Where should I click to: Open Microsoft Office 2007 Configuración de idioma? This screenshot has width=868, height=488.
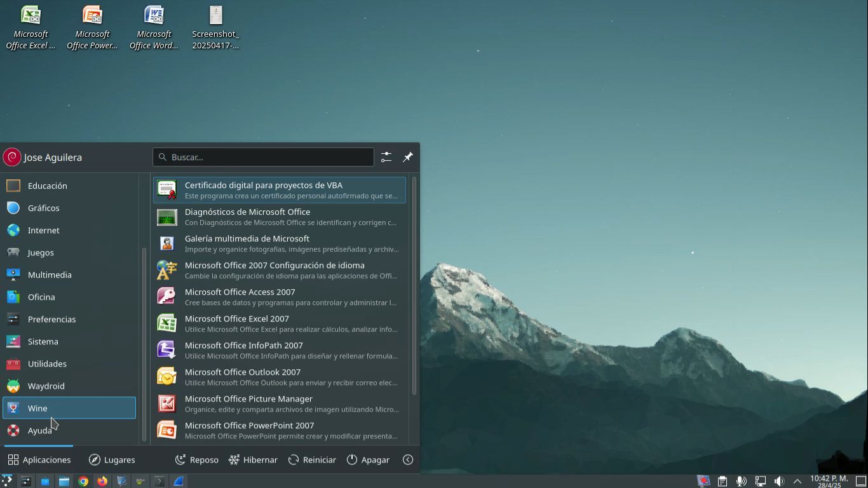280,270
